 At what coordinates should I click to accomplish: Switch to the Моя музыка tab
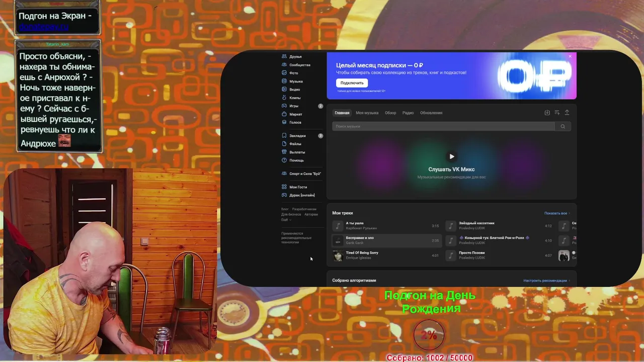pyautogui.click(x=367, y=113)
